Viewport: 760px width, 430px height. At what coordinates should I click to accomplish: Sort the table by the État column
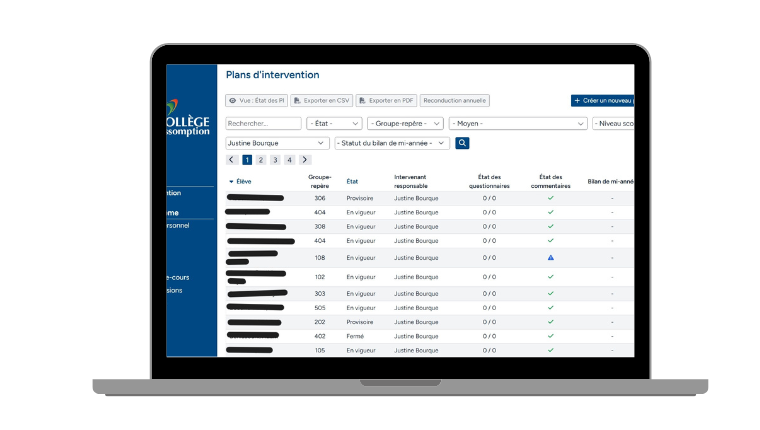pyautogui.click(x=352, y=182)
